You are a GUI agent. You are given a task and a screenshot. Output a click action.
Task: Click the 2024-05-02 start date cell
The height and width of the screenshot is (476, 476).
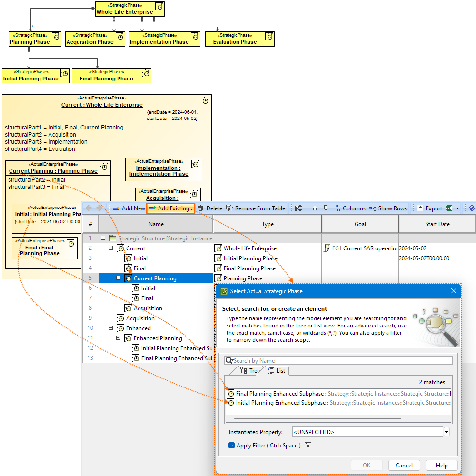pos(437,248)
